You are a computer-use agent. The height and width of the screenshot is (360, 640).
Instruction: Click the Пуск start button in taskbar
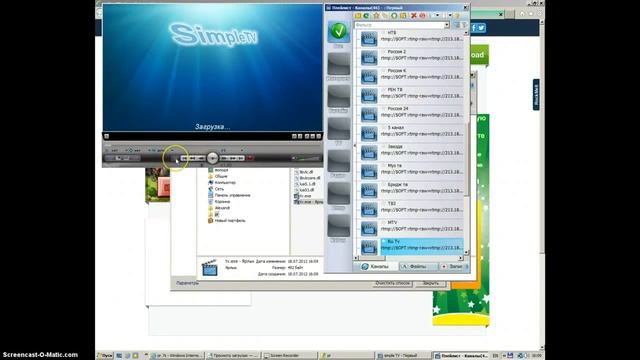[105, 356]
